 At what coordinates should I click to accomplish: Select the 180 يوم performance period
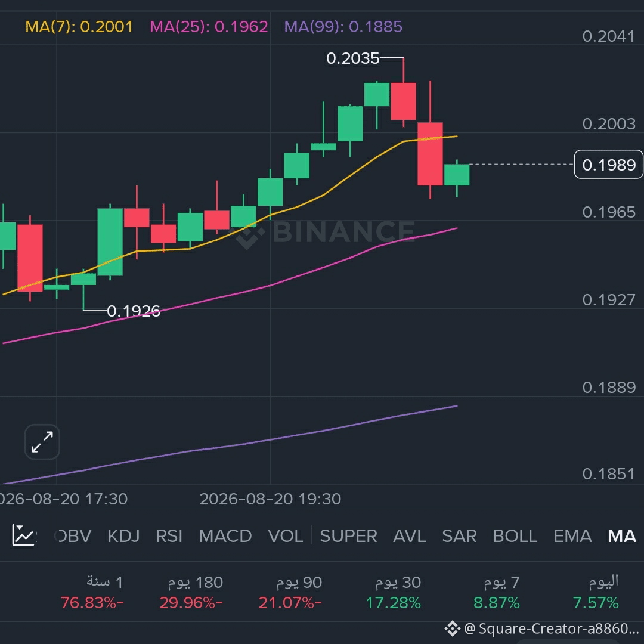(x=191, y=592)
